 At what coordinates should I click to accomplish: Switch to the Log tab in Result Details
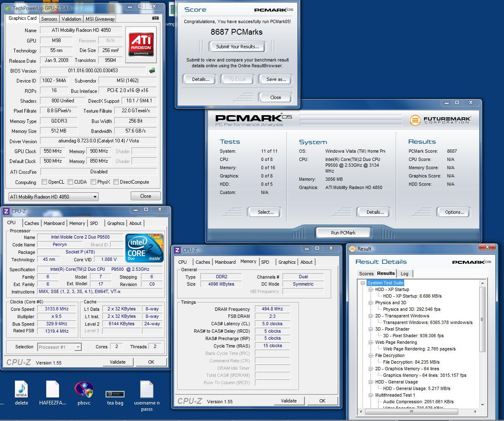(x=405, y=274)
